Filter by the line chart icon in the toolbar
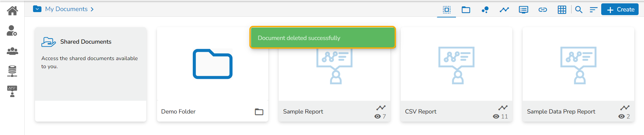 pyautogui.click(x=504, y=10)
